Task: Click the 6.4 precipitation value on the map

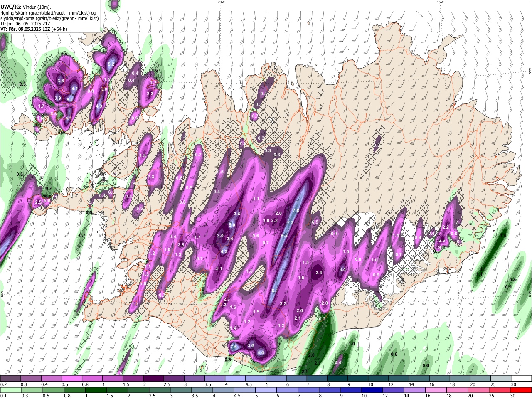Action: 284,236
